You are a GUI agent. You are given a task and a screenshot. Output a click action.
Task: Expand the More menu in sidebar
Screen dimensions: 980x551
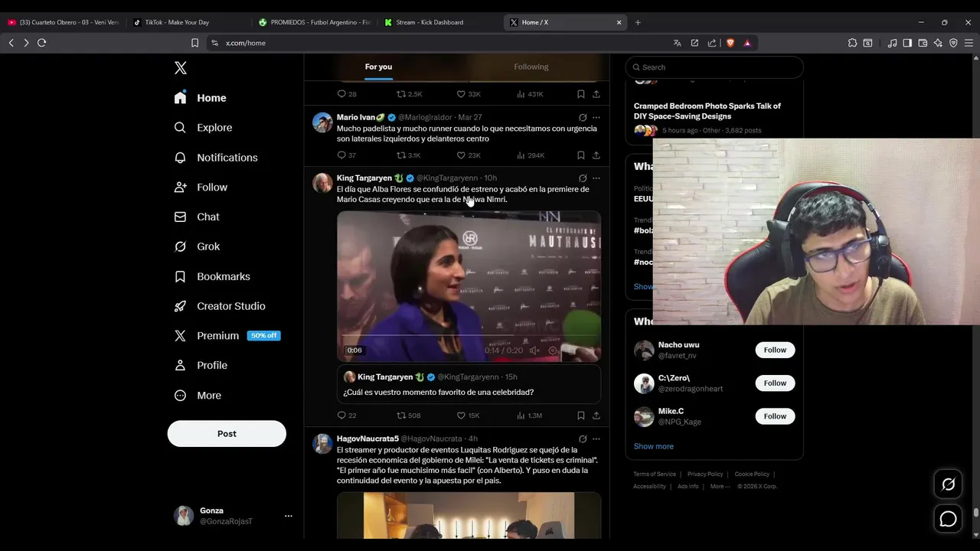[198, 396]
